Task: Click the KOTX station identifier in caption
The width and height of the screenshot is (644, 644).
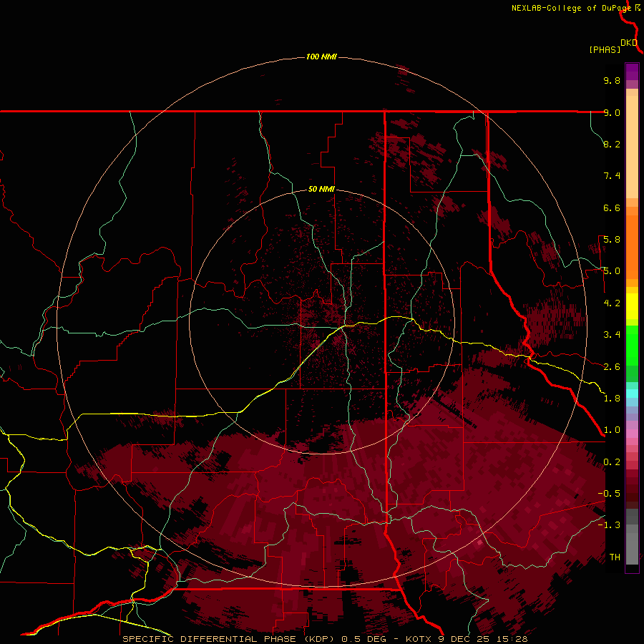Action: 419,639
